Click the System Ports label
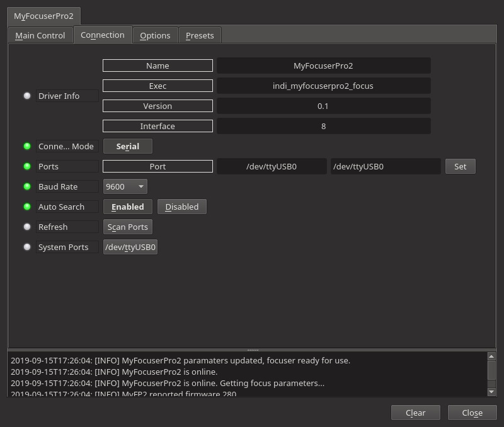The height and width of the screenshot is (427, 504). 67,247
